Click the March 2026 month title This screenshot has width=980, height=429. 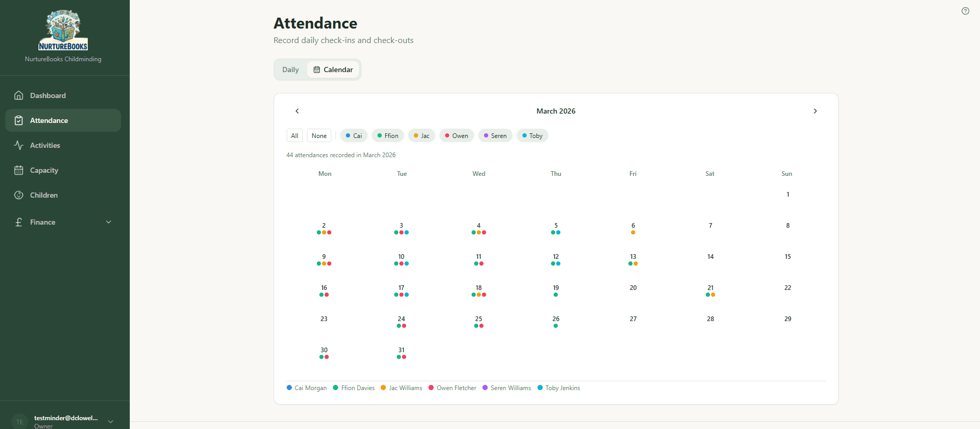(x=556, y=111)
